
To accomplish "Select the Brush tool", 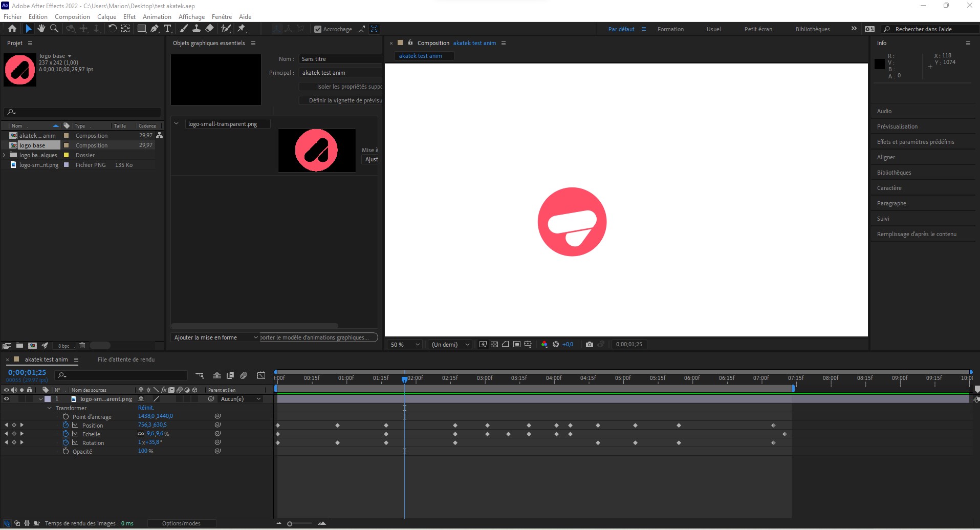I will [183, 29].
